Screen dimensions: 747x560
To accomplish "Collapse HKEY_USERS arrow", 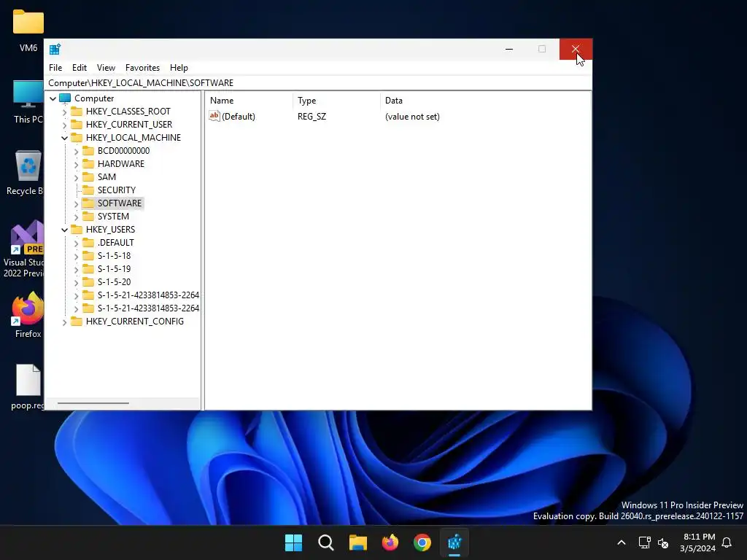I will tap(64, 230).
